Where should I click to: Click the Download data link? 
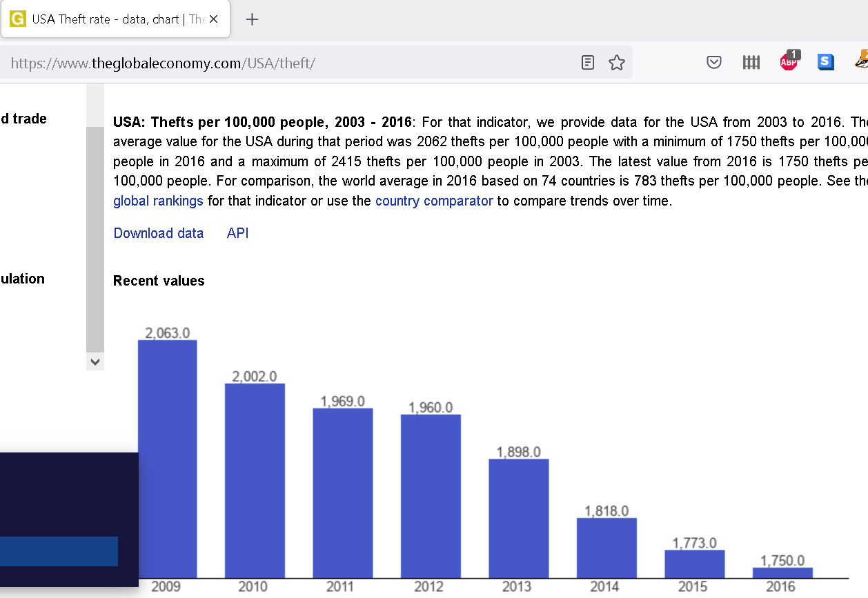(x=159, y=233)
